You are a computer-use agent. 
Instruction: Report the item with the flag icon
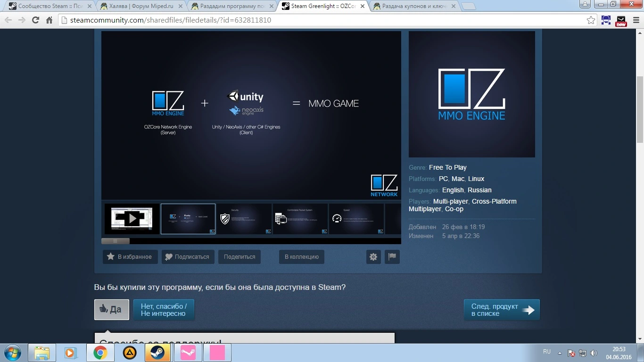[x=392, y=257]
